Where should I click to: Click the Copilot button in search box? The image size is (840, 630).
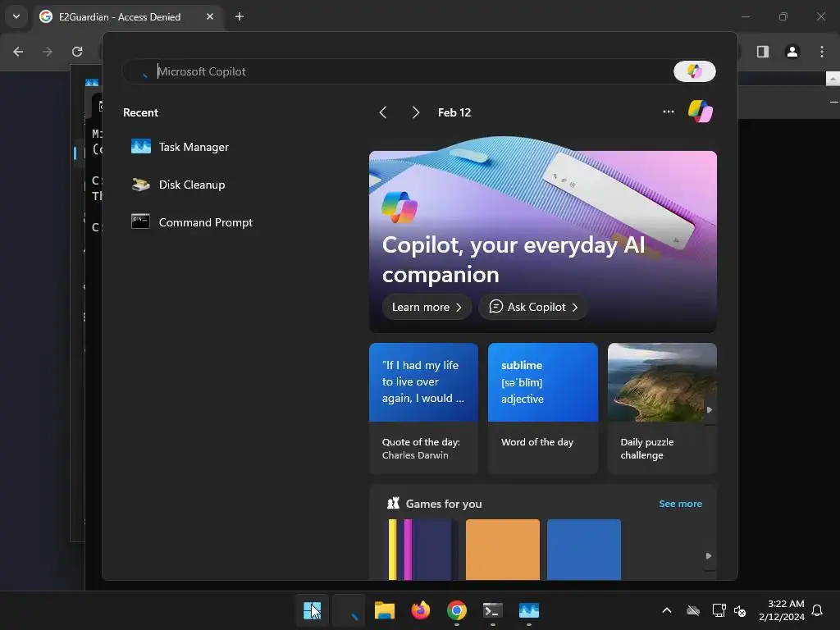click(694, 71)
